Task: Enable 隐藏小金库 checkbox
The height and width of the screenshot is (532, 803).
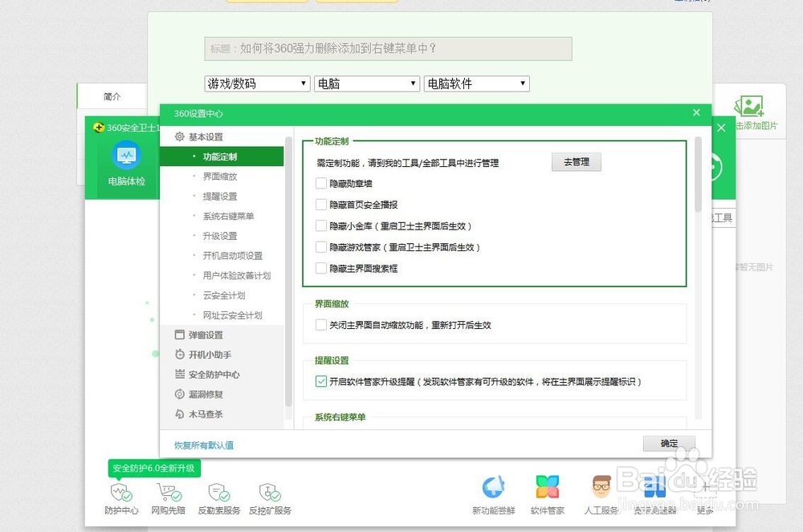Action: (321, 225)
